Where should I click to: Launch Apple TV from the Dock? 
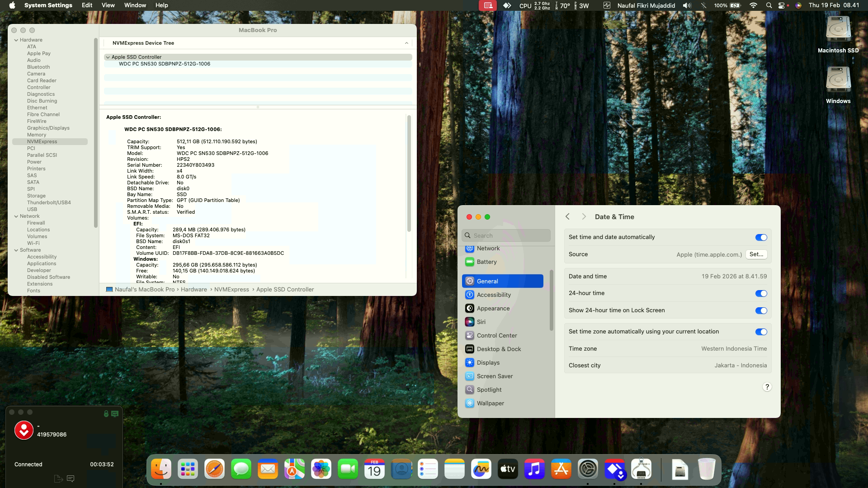508,469
